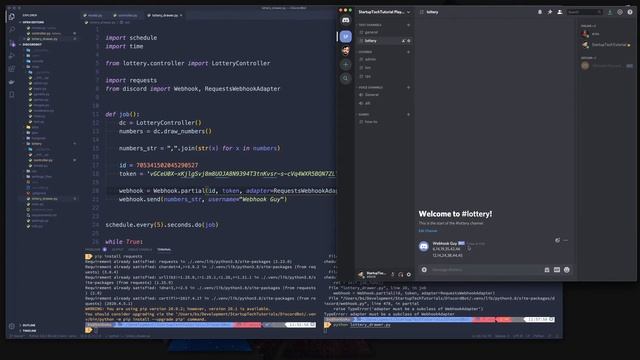Click Webhook Guy username
The image size is (640, 360).
(444, 244)
